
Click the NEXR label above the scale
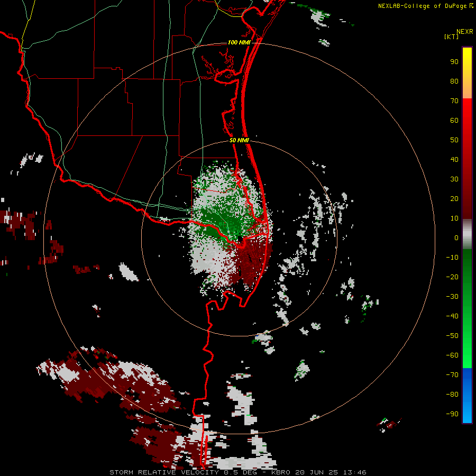(x=464, y=32)
